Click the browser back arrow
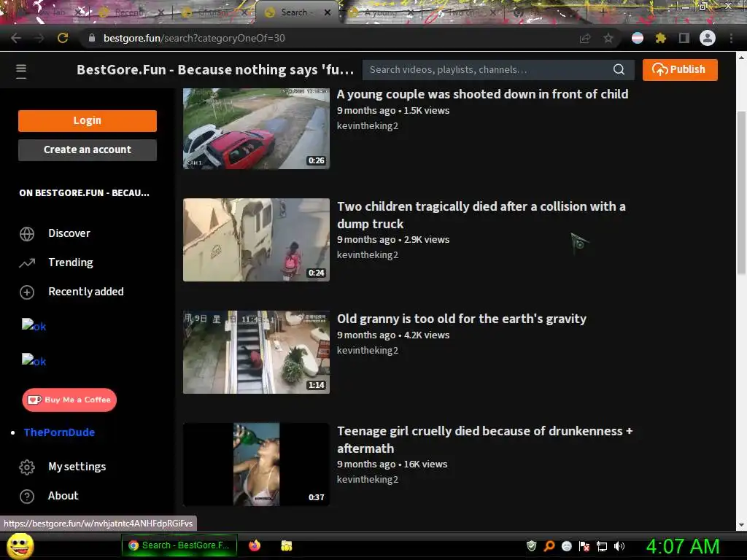Screen dimensions: 747x560 (16, 38)
